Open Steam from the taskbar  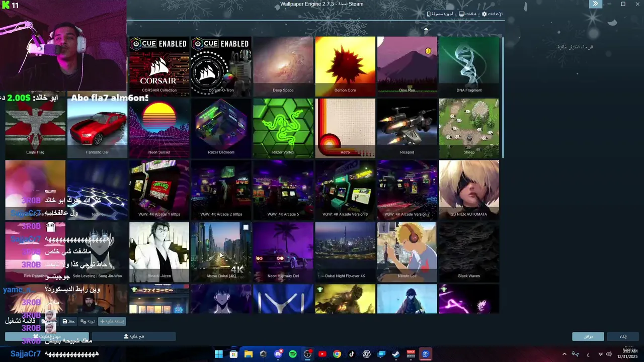pyautogui.click(x=396, y=354)
